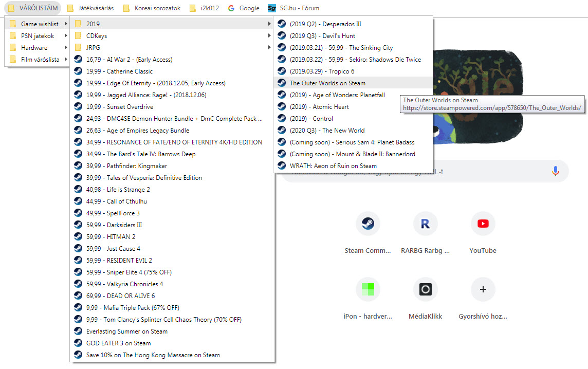This screenshot has width=588, height=369.
Task: Click Steam icon beside Pathfinder: Kingmaker
Action: click(x=78, y=166)
